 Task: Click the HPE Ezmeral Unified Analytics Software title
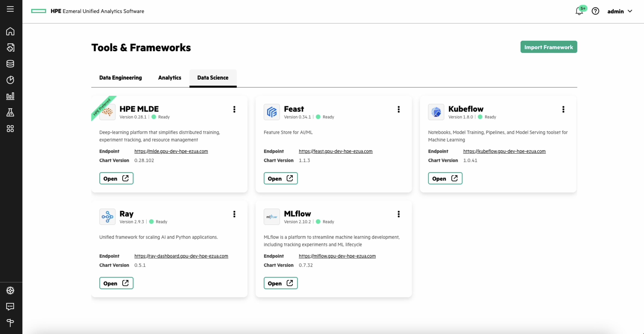click(x=97, y=11)
